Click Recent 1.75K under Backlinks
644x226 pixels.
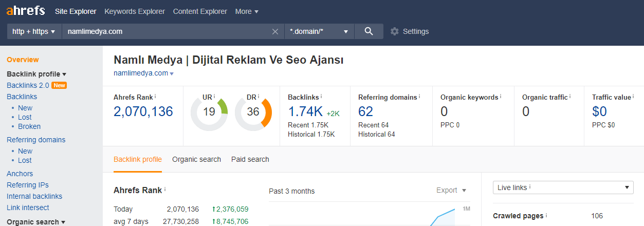click(x=311, y=125)
